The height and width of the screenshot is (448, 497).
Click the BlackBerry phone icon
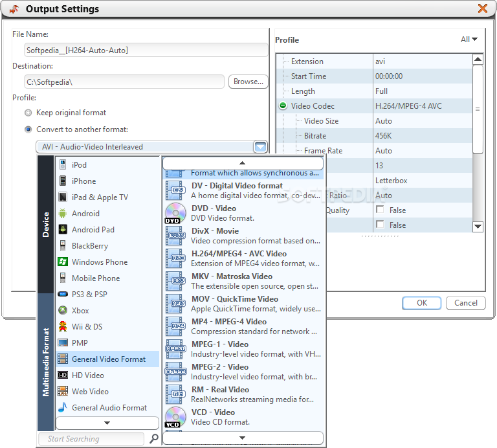(63, 245)
